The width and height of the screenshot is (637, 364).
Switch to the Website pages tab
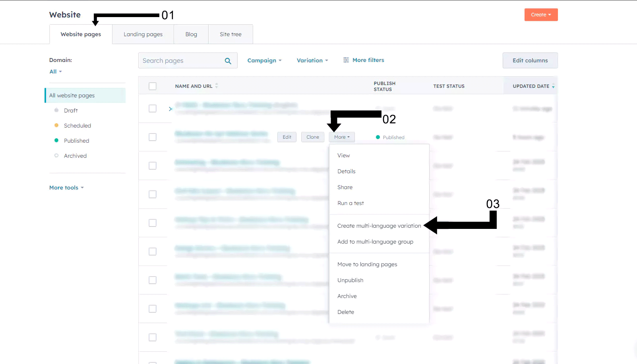(81, 34)
